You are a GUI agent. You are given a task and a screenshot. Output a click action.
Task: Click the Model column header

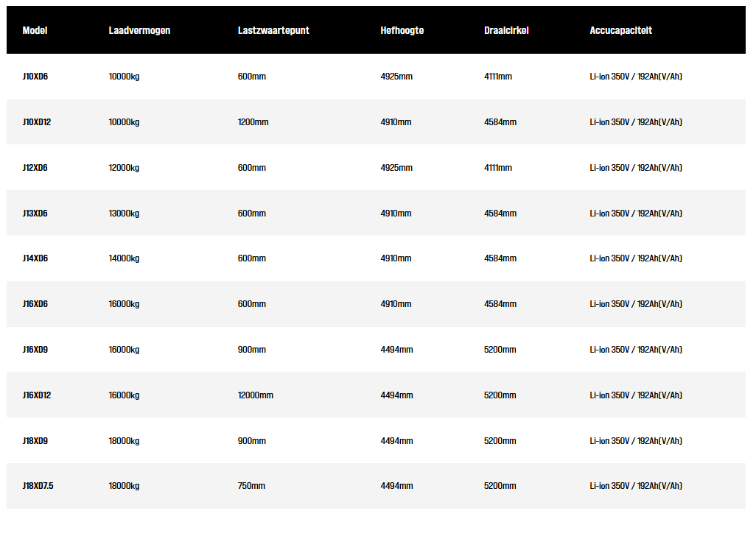pyautogui.click(x=35, y=31)
